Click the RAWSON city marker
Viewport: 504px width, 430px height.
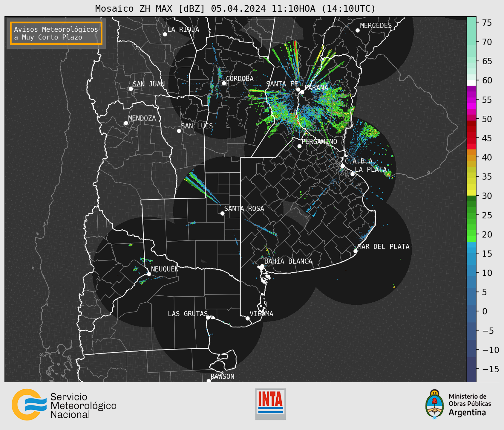pos(209,381)
